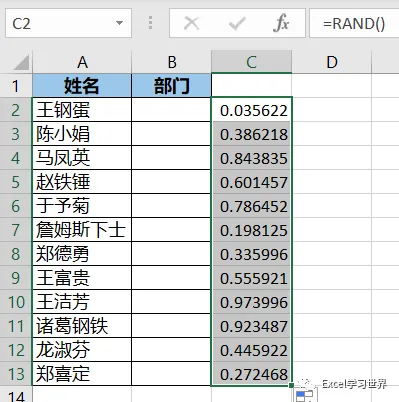Select column A header
This screenshot has height=402, width=399.
point(82,62)
